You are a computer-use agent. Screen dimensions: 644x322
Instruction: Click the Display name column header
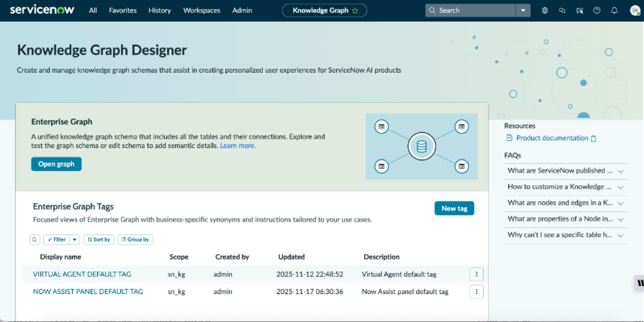pyautogui.click(x=61, y=257)
